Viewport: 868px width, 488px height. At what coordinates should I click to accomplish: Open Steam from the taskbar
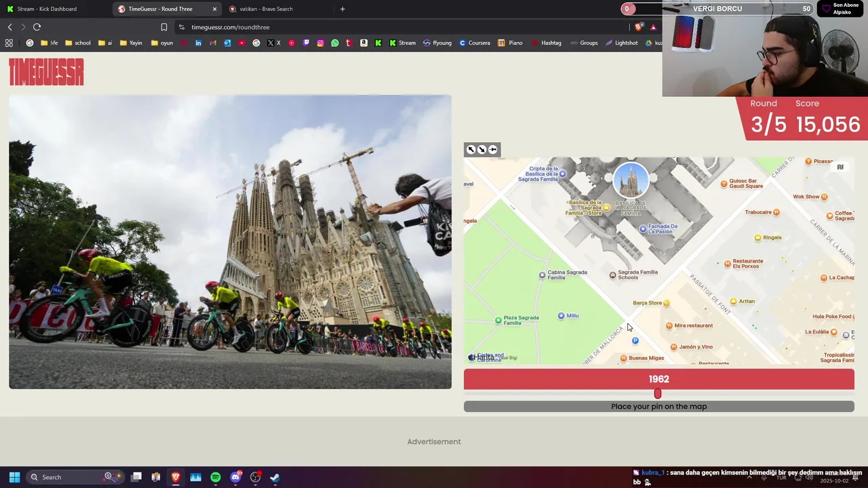[x=275, y=477]
